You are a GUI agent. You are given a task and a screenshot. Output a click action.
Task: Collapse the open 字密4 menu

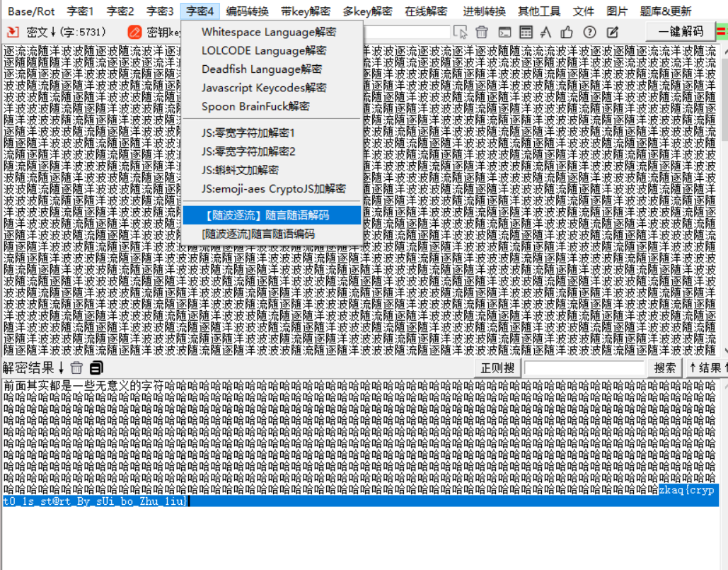pos(200,11)
